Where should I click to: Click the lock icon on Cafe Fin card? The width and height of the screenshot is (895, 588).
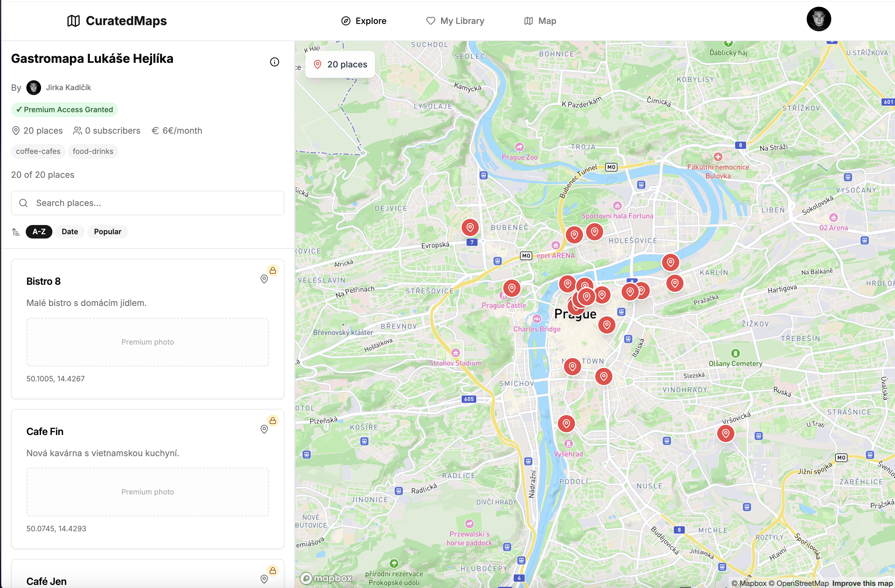[272, 421]
